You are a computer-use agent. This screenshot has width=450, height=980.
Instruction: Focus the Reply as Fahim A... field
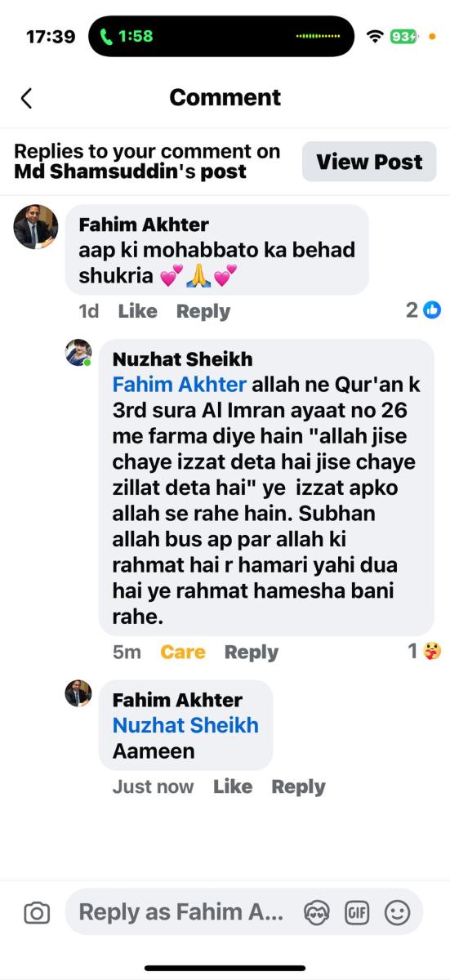pos(181,912)
